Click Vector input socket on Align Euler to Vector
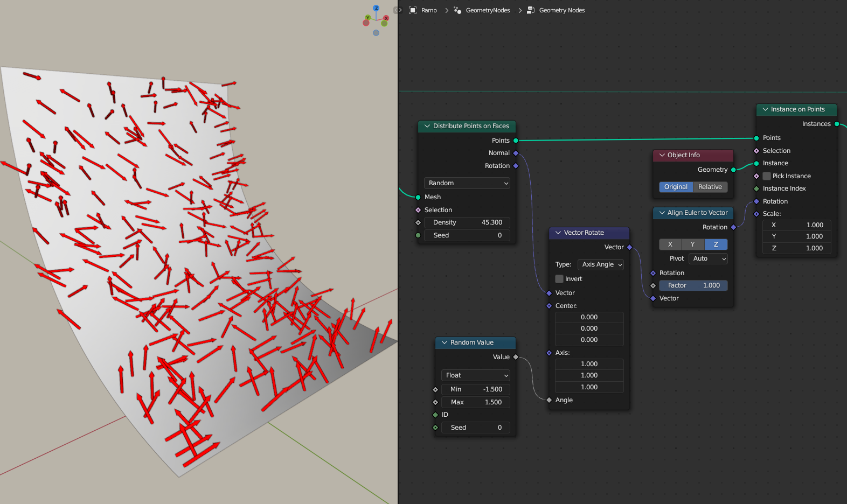 [653, 298]
